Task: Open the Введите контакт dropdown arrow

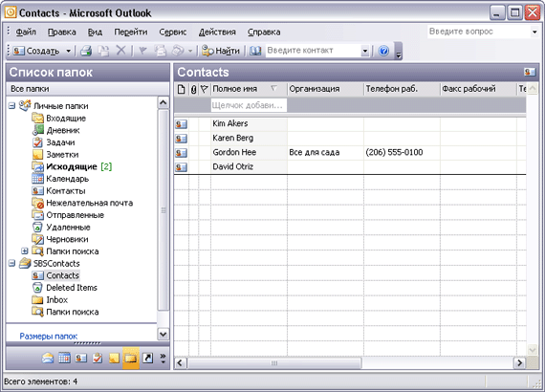Action: click(364, 51)
